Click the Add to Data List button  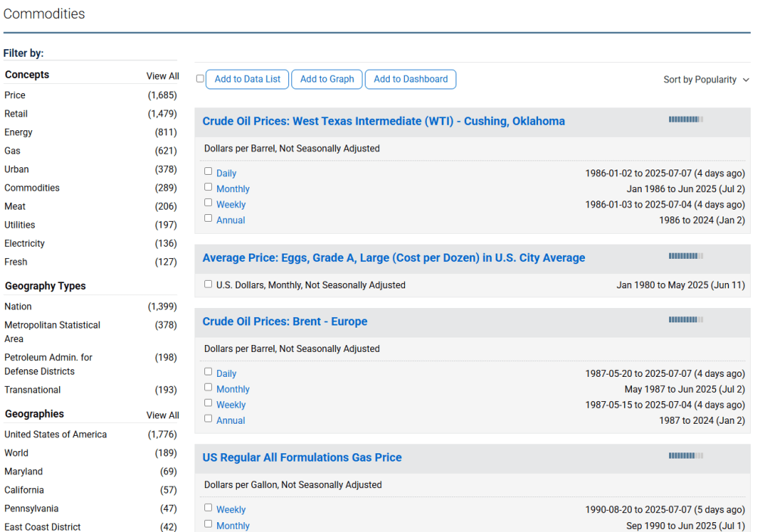click(x=247, y=79)
